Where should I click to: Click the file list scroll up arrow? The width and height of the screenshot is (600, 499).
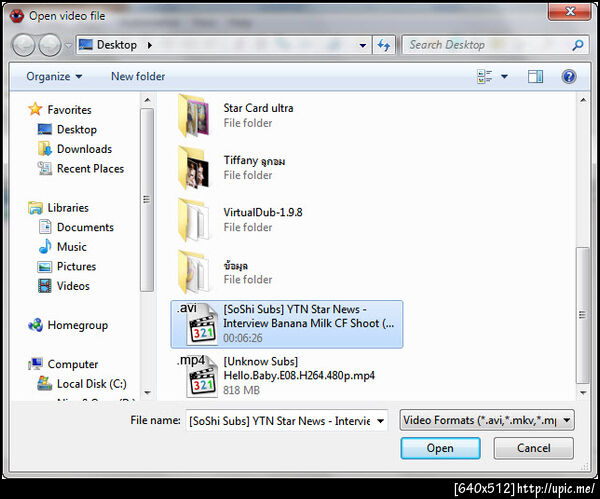click(583, 100)
